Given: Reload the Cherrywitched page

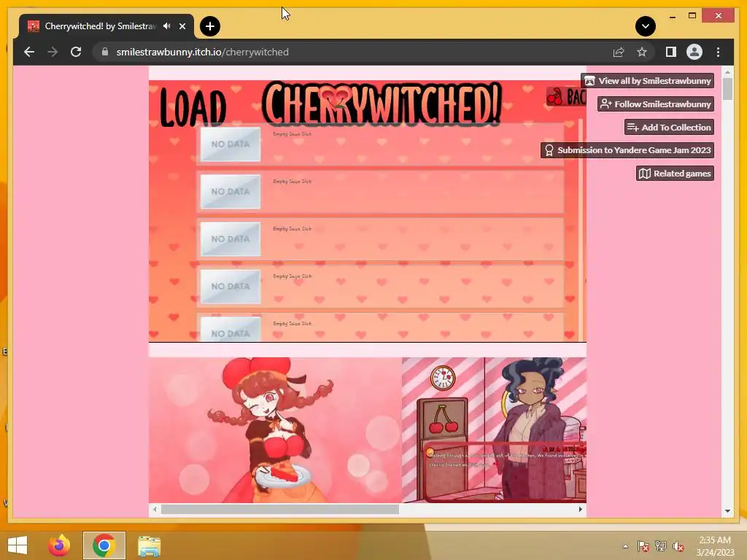Looking at the screenshot, I should [76, 52].
